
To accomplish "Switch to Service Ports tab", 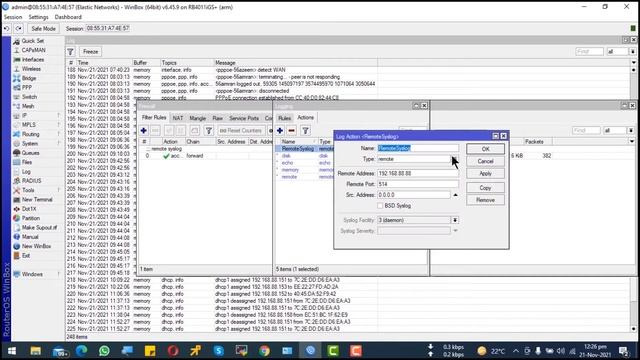I will [244, 118].
